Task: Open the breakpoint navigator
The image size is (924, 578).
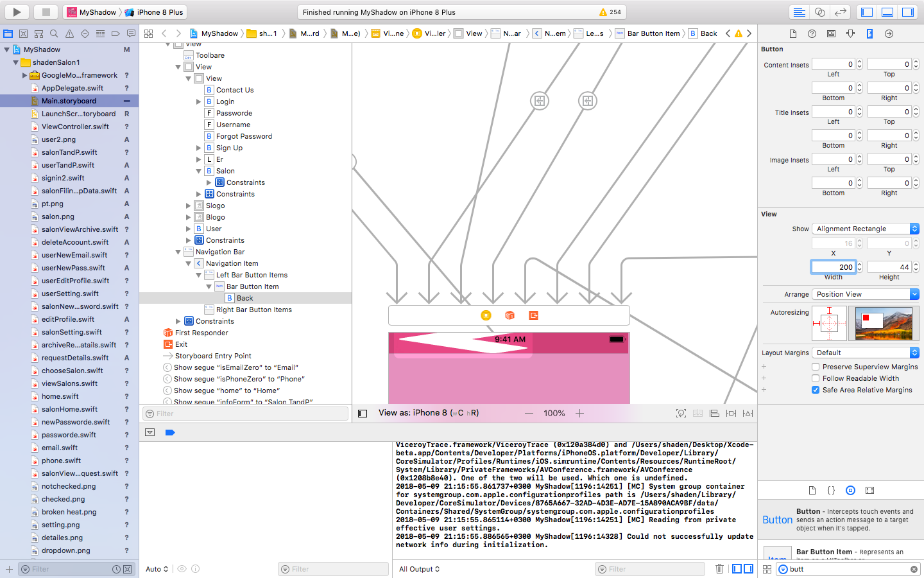Action: click(x=116, y=33)
